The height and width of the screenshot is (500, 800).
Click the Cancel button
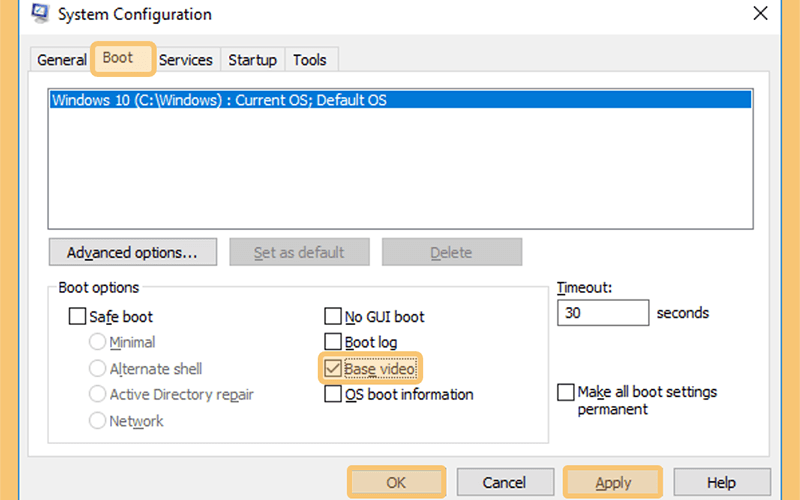point(505,482)
